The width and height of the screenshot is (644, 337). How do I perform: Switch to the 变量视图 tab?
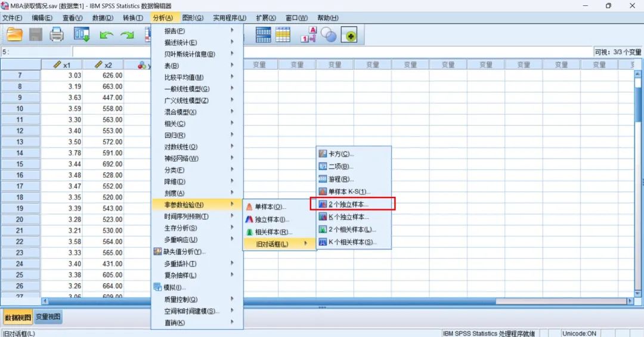[x=48, y=317]
